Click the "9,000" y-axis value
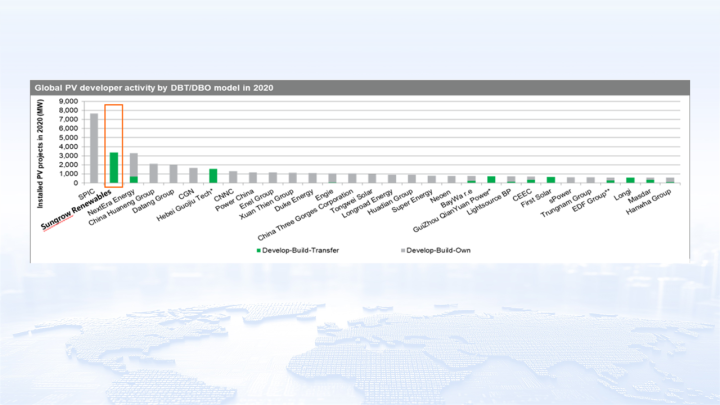The image size is (720, 405). pyautogui.click(x=68, y=101)
